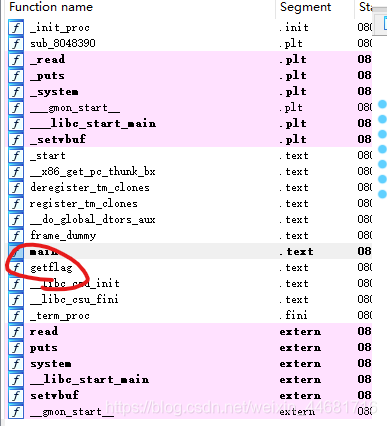Click function icon beside extern setvbuf

click(16, 395)
